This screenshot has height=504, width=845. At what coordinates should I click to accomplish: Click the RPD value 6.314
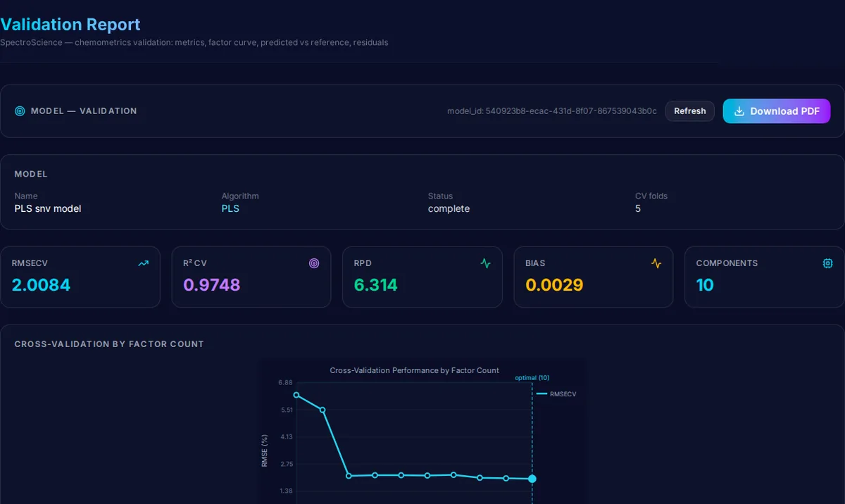click(375, 285)
